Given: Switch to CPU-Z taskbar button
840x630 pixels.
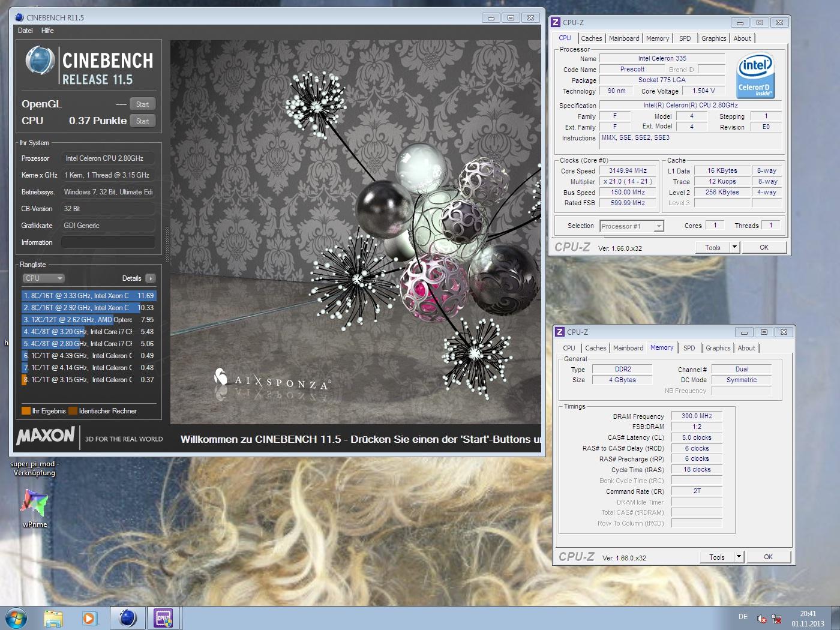Looking at the screenshot, I should coord(164,618).
